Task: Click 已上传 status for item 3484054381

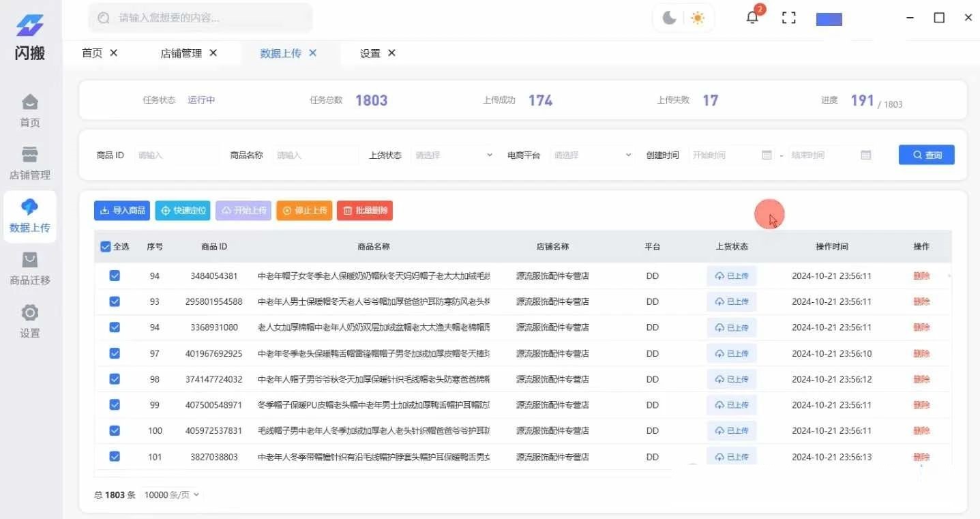Action: coord(732,276)
